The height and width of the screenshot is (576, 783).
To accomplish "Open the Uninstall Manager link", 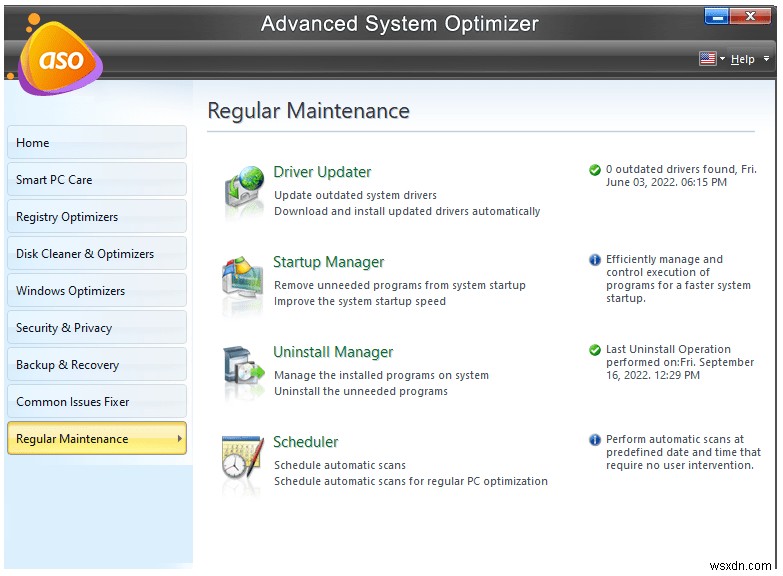I will tap(333, 352).
